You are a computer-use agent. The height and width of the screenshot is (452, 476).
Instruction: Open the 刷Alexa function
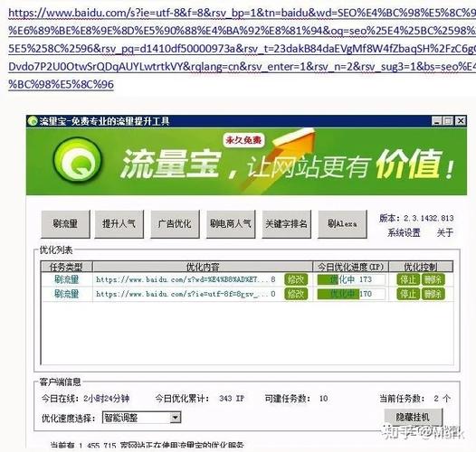342,224
